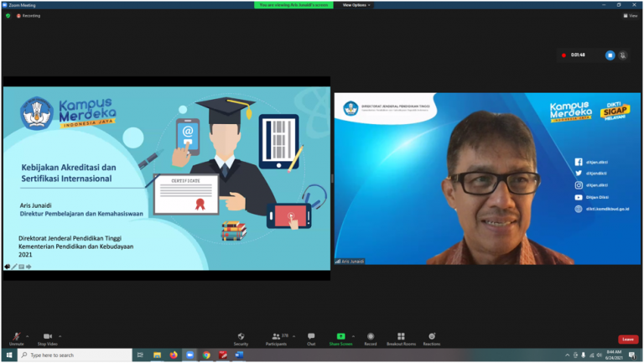Click the Record button in toolbar

[x=371, y=337]
